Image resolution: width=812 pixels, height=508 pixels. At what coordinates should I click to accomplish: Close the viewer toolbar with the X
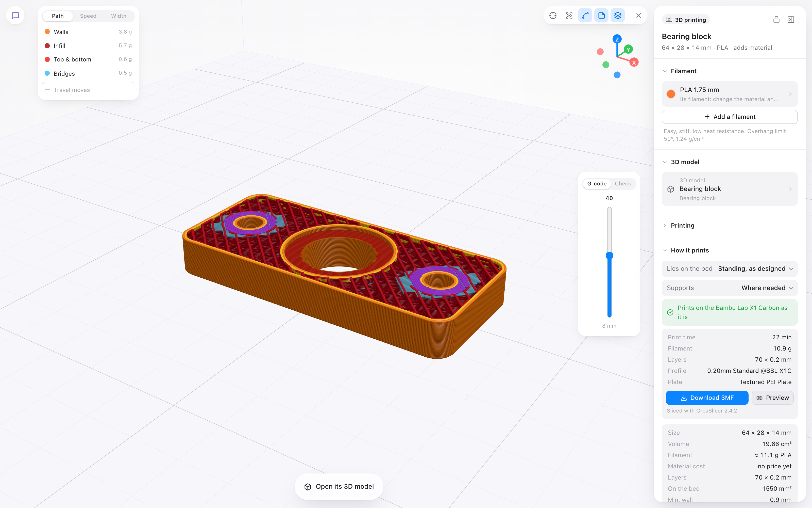click(x=638, y=15)
